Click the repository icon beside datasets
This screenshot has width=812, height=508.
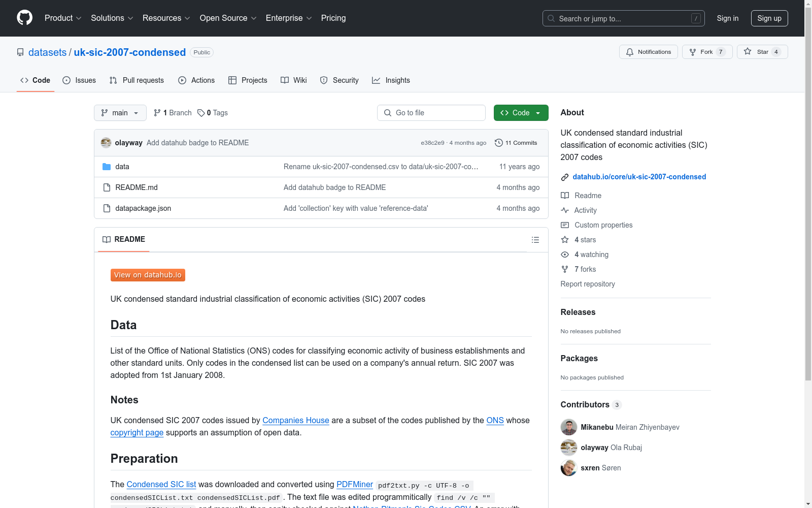point(20,52)
